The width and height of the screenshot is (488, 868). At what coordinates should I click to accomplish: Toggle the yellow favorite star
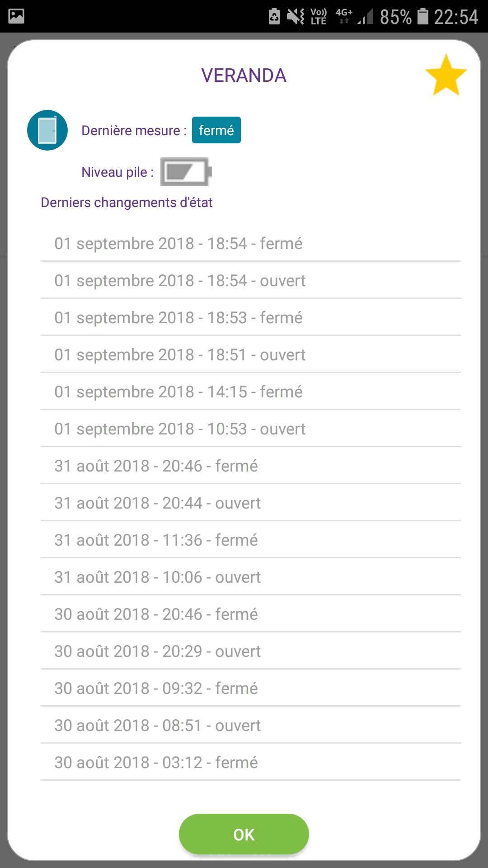tap(446, 75)
